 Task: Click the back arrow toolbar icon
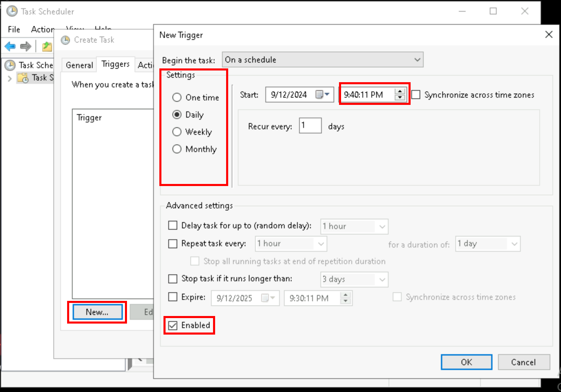pyautogui.click(x=10, y=46)
